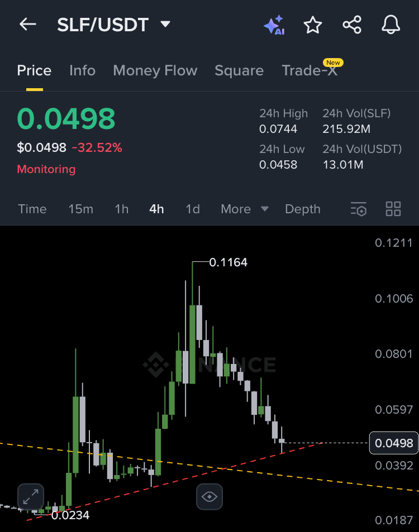The width and height of the screenshot is (419, 532).
Task: Open the AI assistant sparkle icon
Action: tap(274, 25)
